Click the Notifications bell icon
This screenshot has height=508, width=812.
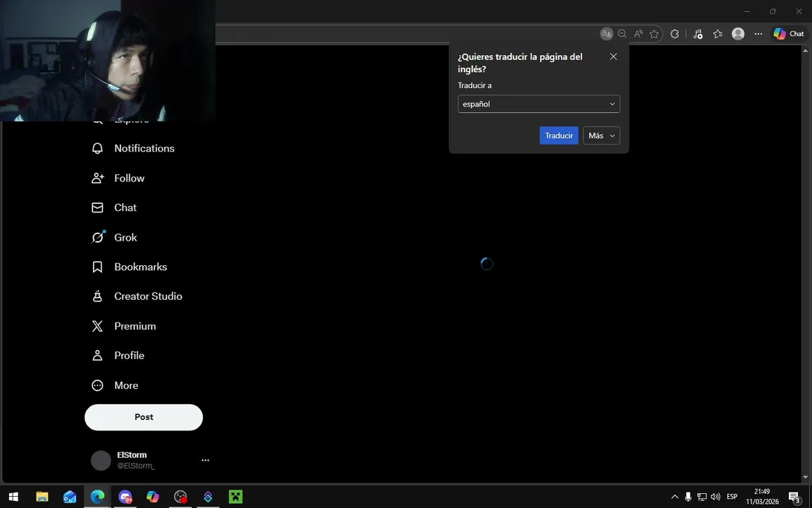[x=97, y=148]
